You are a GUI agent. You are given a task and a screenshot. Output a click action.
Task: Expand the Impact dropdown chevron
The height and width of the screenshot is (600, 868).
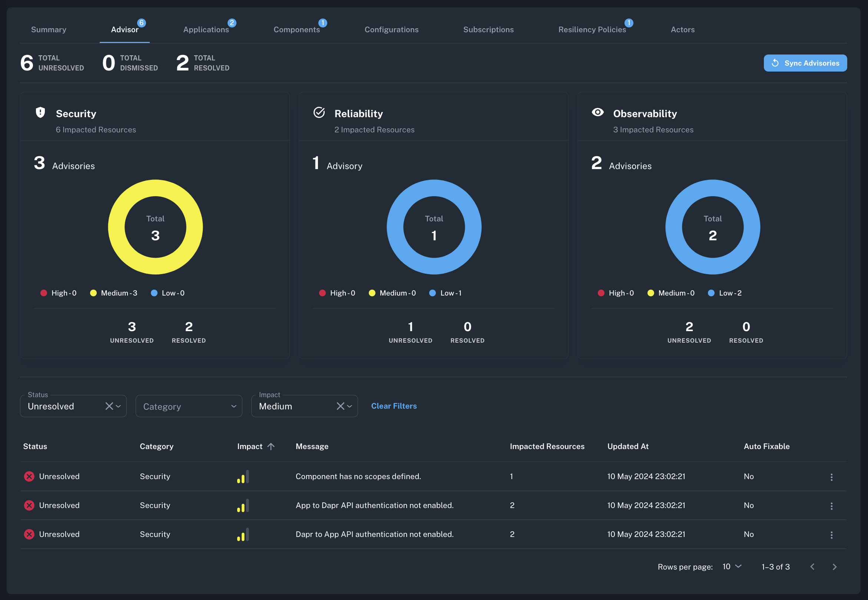(349, 406)
